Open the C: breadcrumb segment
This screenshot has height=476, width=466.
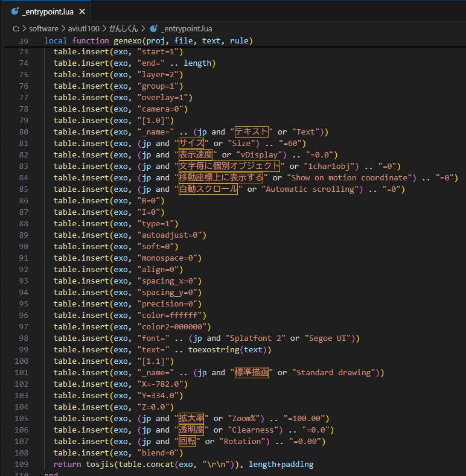[x=16, y=29]
